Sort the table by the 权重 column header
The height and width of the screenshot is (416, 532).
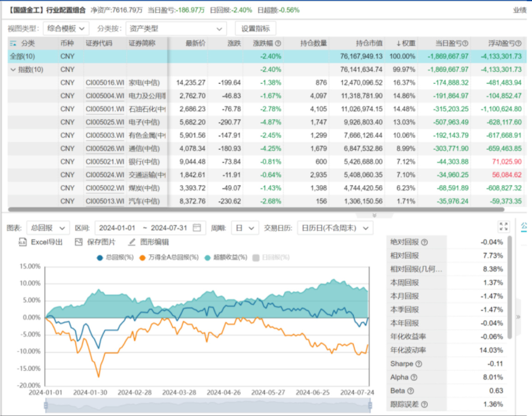coord(406,43)
